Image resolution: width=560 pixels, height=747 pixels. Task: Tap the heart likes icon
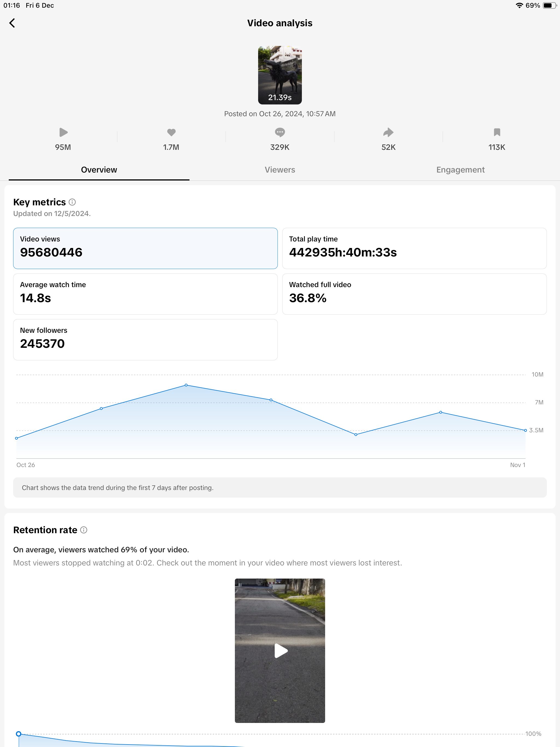tap(171, 132)
